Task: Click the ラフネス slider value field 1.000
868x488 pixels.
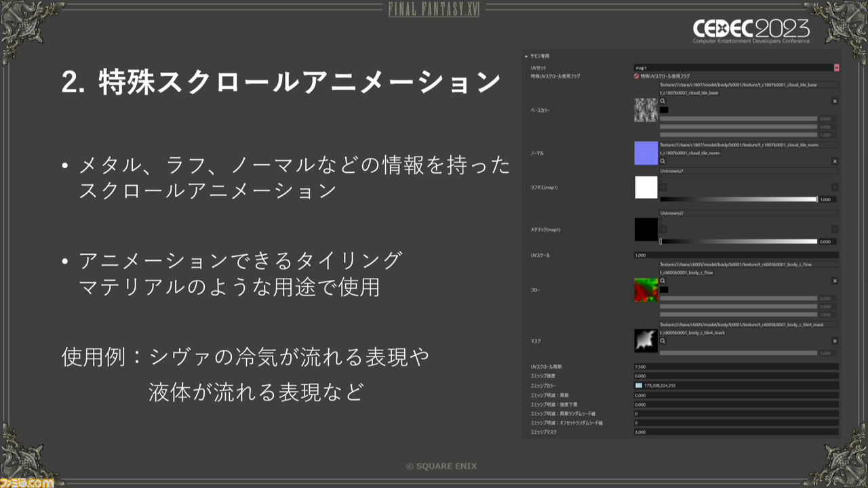Action: pos(828,199)
